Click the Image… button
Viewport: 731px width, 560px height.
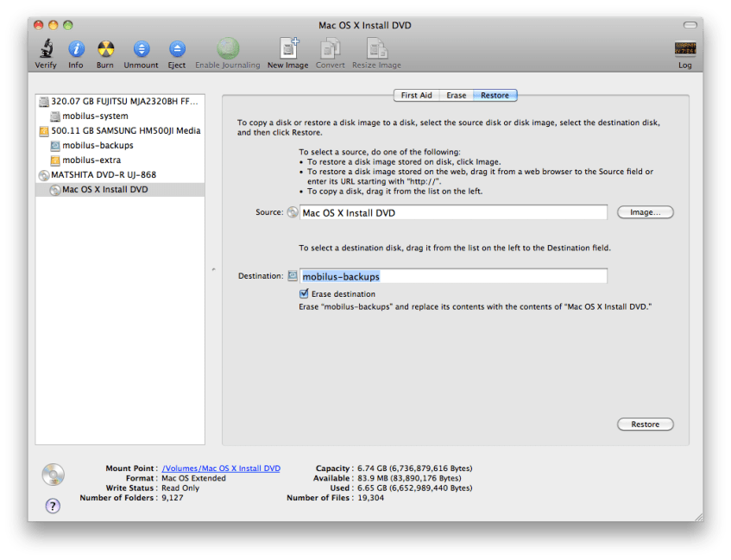pos(645,212)
